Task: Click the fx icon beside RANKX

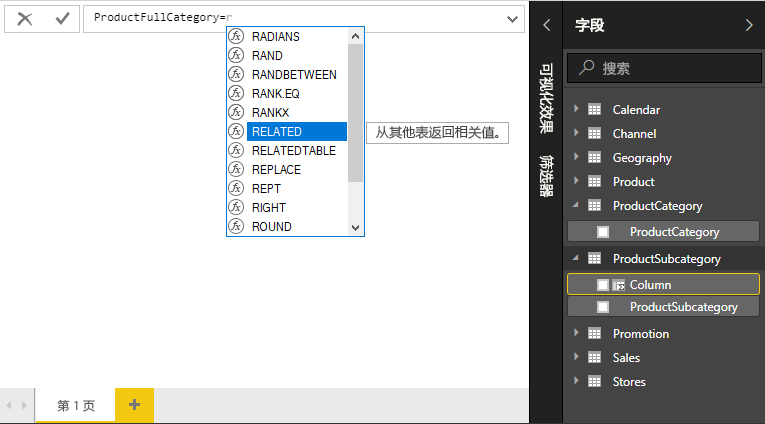Action: (x=236, y=112)
